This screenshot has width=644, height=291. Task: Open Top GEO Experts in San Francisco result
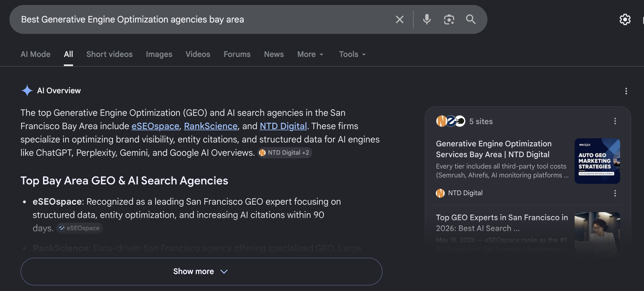pos(502,223)
